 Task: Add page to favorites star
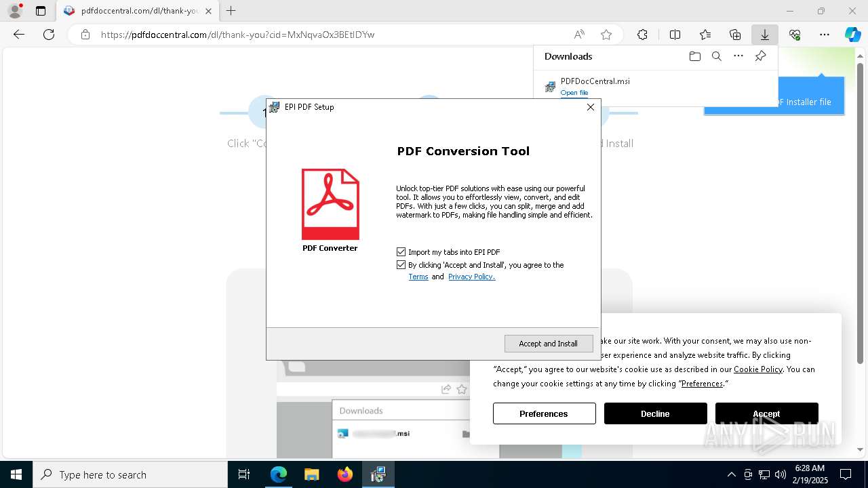point(606,35)
